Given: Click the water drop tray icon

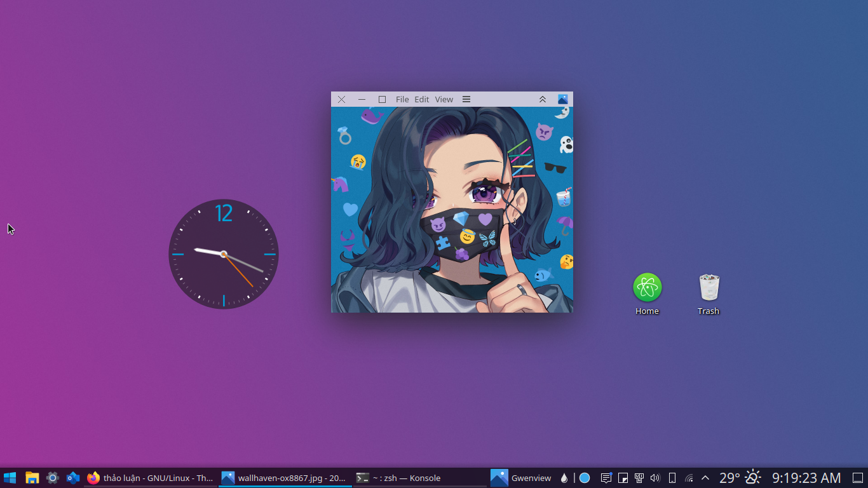Looking at the screenshot, I should (x=564, y=478).
